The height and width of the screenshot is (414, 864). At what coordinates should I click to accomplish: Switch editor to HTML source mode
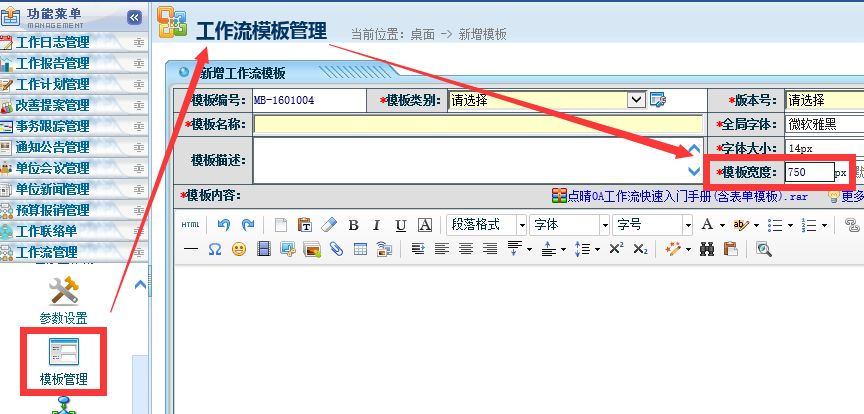point(190,225)
